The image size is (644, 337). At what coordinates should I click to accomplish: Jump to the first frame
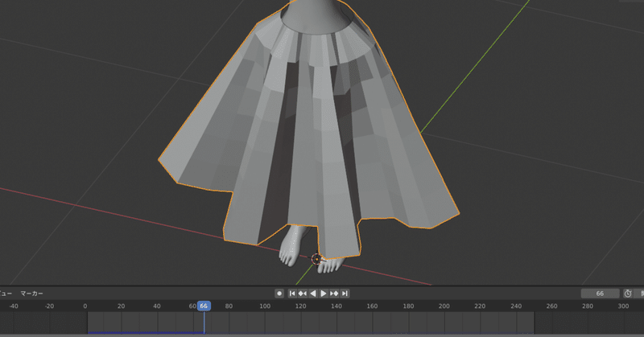pyautogui.click(x=292, y=294)
